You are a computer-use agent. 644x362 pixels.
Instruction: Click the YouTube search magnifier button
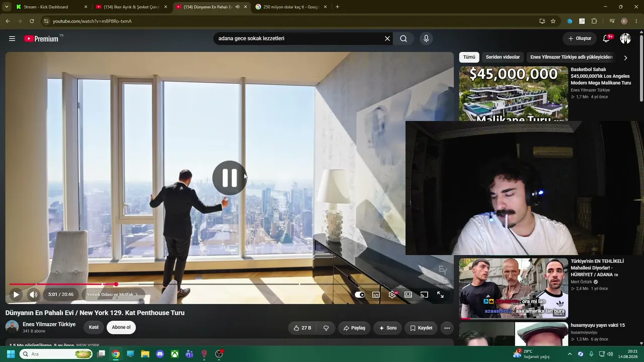point(404,39)
